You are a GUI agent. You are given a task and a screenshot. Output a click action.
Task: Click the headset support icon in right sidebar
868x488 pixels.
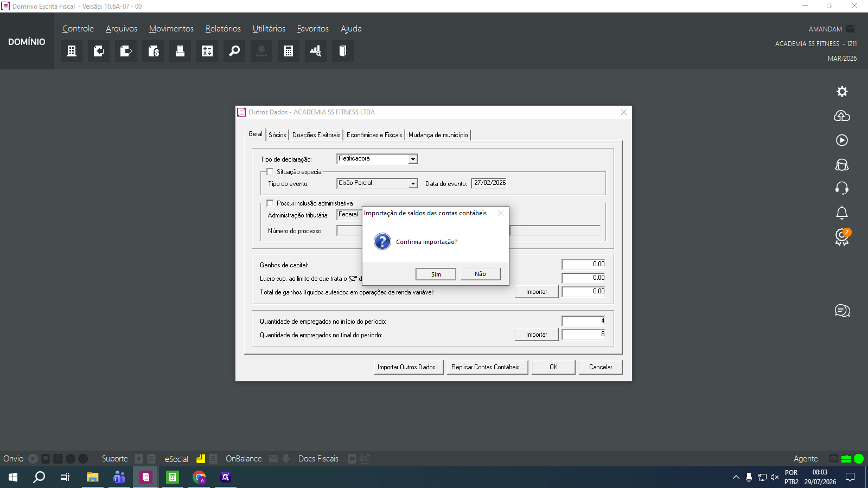(x=842, y=188)
